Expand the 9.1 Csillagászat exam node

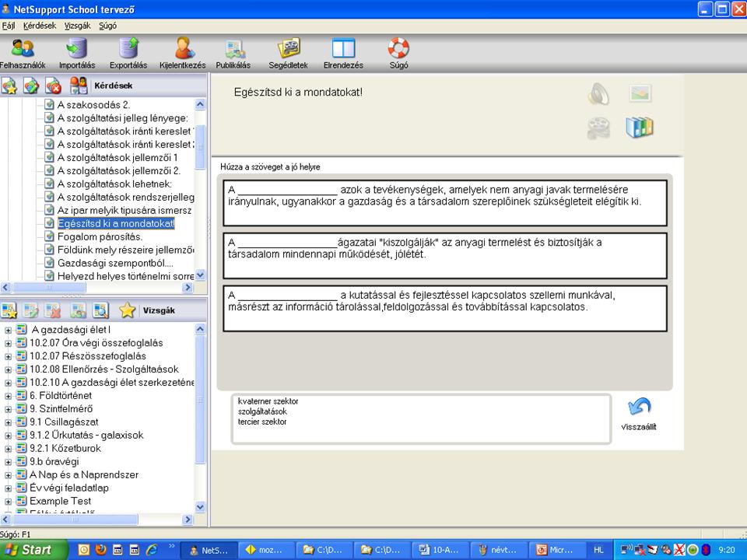9,422
